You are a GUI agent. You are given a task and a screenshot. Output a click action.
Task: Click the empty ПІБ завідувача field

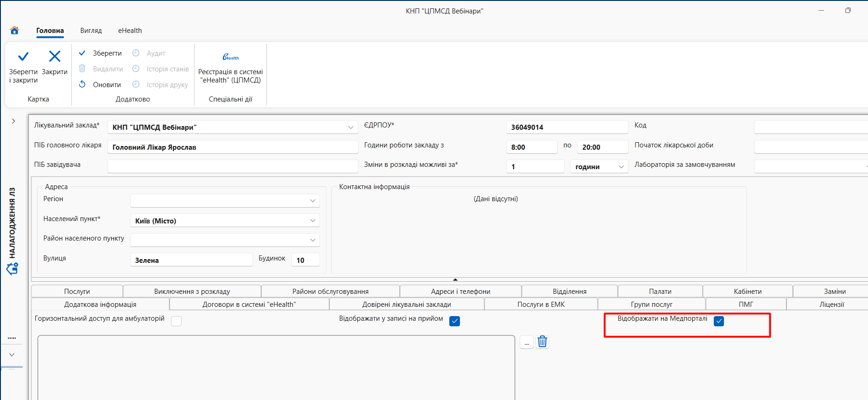(233, 166)
